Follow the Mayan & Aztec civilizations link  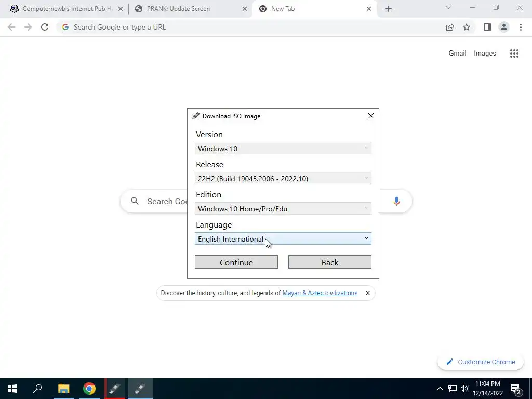click(x=320, y=293)
